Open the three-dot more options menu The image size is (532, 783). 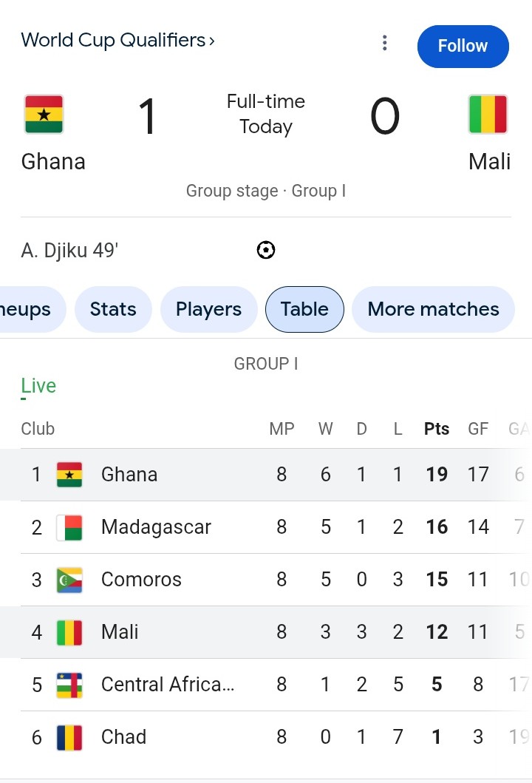click(x=384, y=44)
